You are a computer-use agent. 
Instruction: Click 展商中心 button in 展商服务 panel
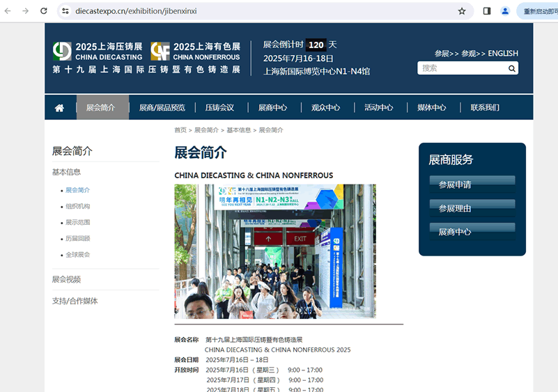(x=472, y=232)
